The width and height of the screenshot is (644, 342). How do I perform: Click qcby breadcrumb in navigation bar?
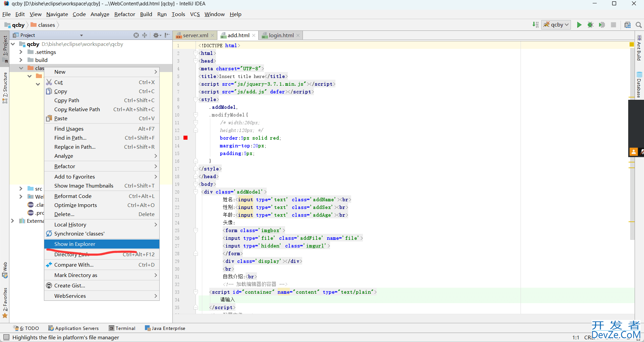tap(15, 25)
